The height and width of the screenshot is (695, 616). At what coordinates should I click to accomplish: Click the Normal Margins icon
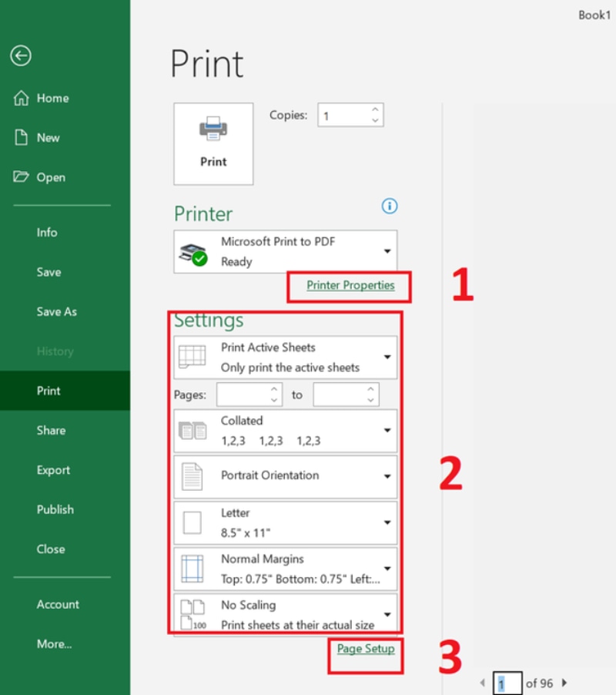pos(194,568)
